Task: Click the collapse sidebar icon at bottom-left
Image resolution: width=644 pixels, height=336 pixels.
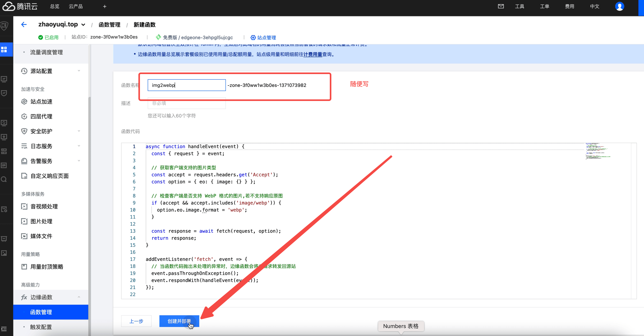Action: (x=4, y=329)
